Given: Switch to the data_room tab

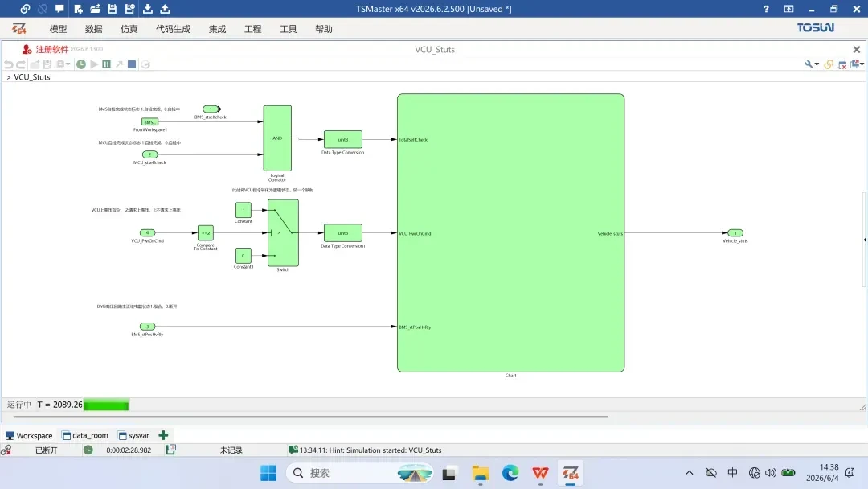Looking at the screenshot, I should 85,435.
